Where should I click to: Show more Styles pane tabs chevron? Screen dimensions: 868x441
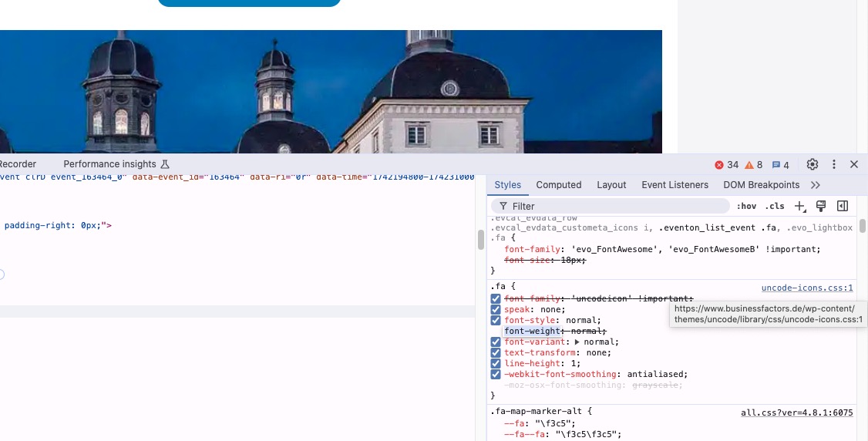click(x=816, y=185)
